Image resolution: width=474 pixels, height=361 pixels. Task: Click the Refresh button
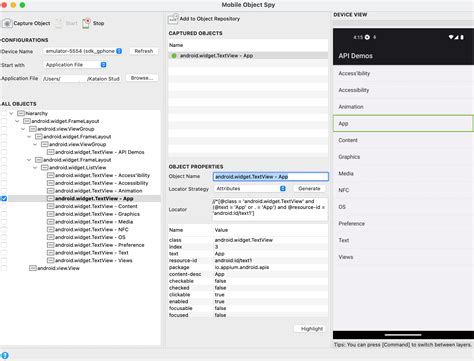click(144, 51)
